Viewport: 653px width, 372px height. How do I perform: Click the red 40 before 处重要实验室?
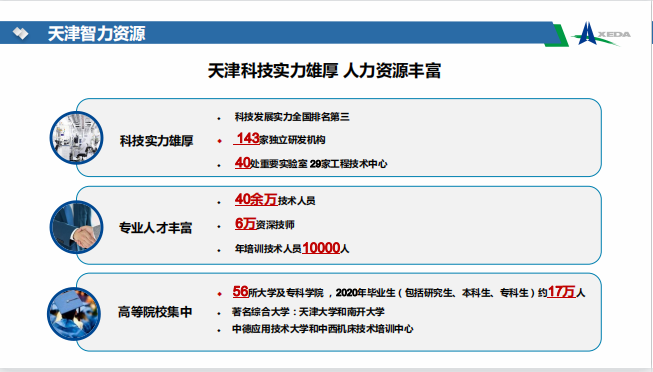point(242,162)
